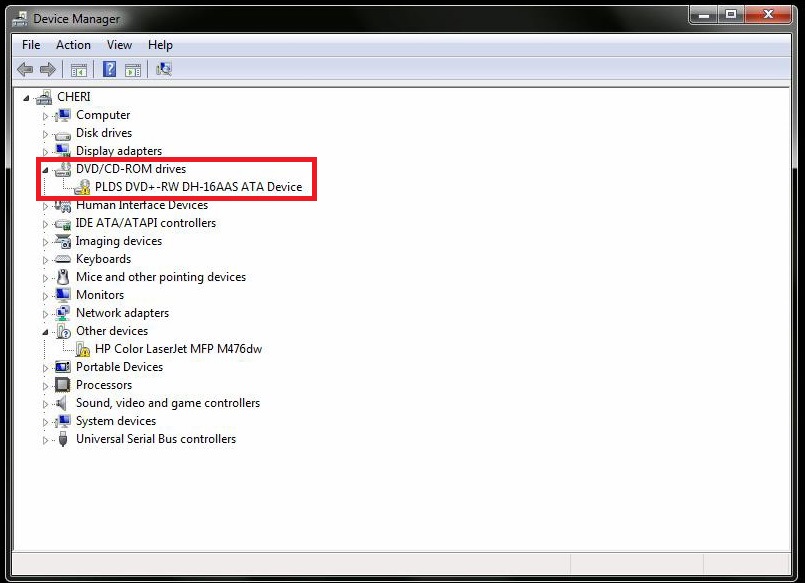
Task: Expand the Imaging devices category
Action: tap(45, 242)
